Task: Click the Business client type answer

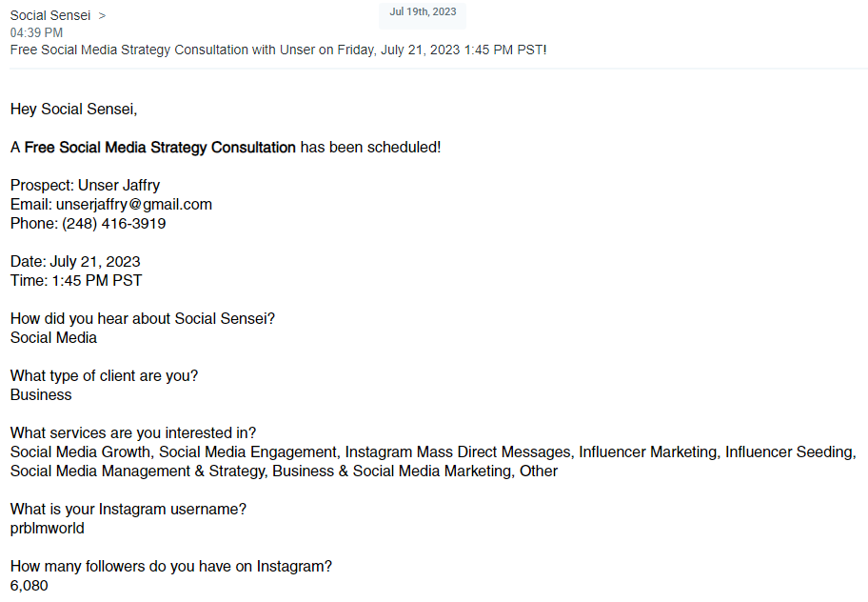Action: coord(41,395)
